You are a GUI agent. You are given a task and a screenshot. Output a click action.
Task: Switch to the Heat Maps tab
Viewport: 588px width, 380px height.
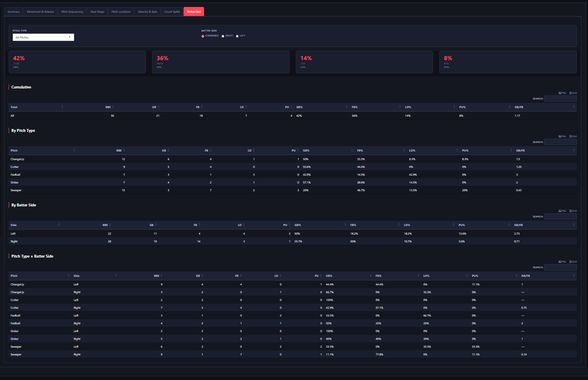click(98, 12)
